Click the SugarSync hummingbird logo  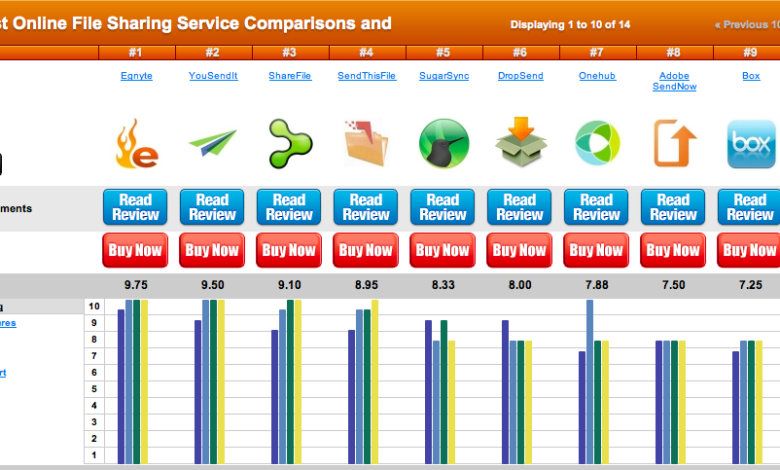coord(443,143)
